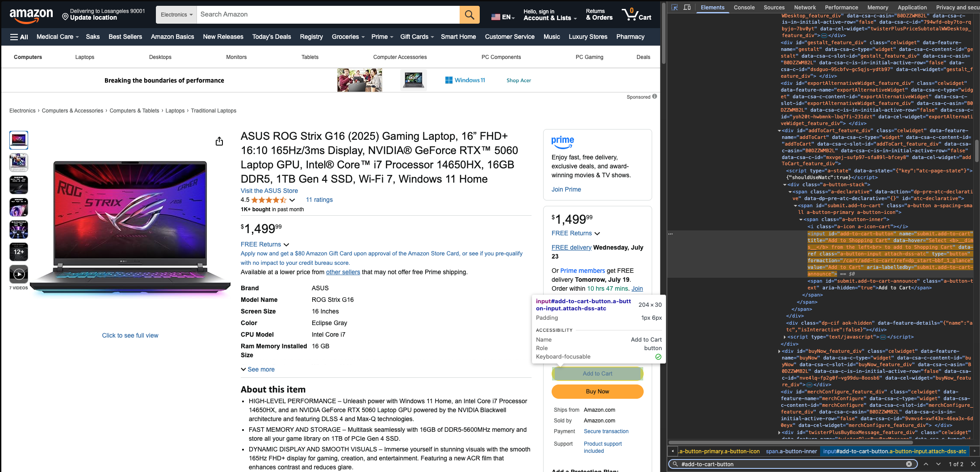Click the Buy Now button
980x472 pixels.
click(597, 392)
